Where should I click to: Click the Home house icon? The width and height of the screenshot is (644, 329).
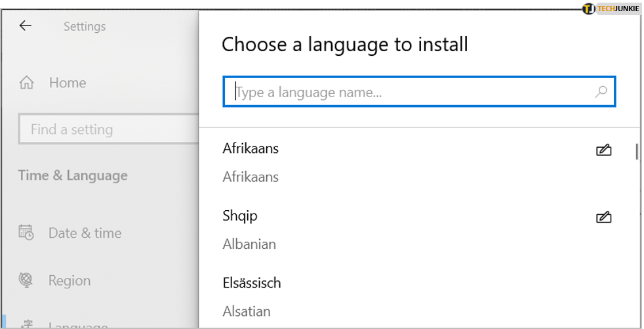[27, 83]
